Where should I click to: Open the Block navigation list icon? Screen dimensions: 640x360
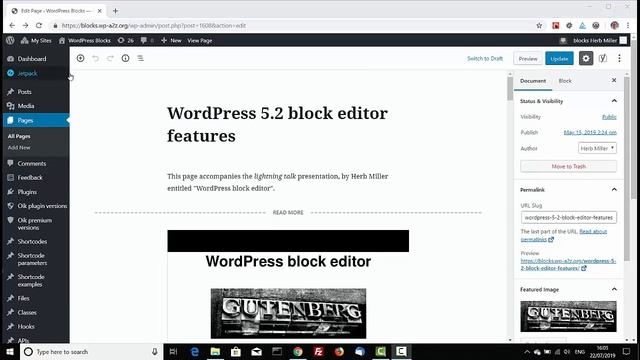pyautogui.click(x=140, y=58)
